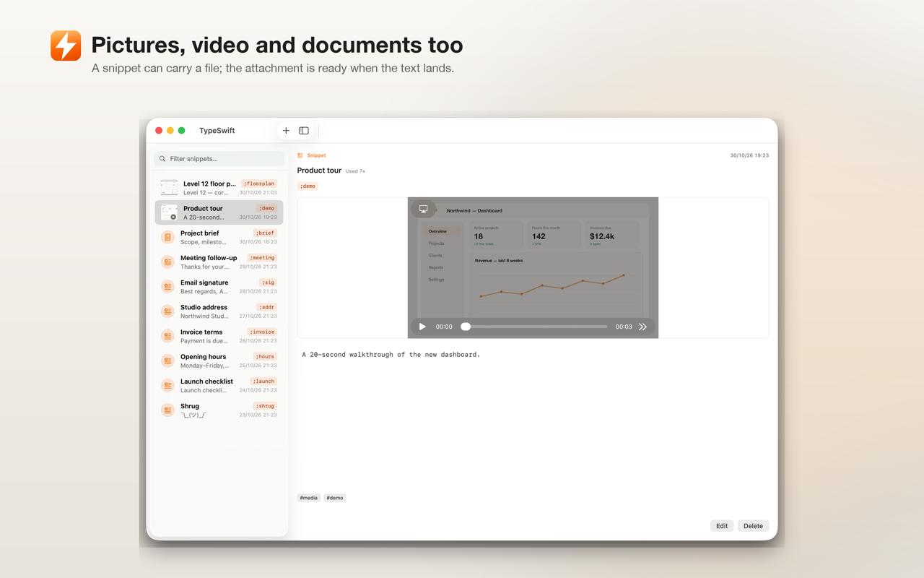Click the magnifier icon in filter field
The image size is (924, 578).
(x=162, y=159)
